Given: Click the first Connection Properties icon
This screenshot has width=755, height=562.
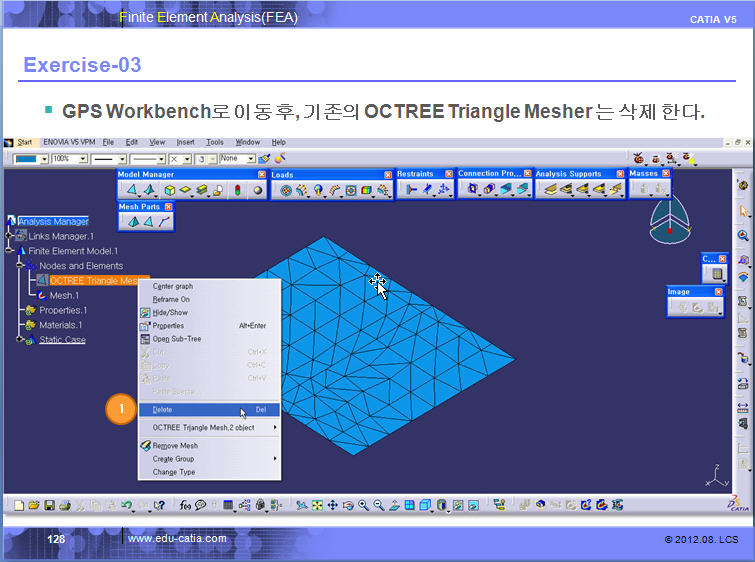Looking at the screenshot, I should [x=472, y=189].
